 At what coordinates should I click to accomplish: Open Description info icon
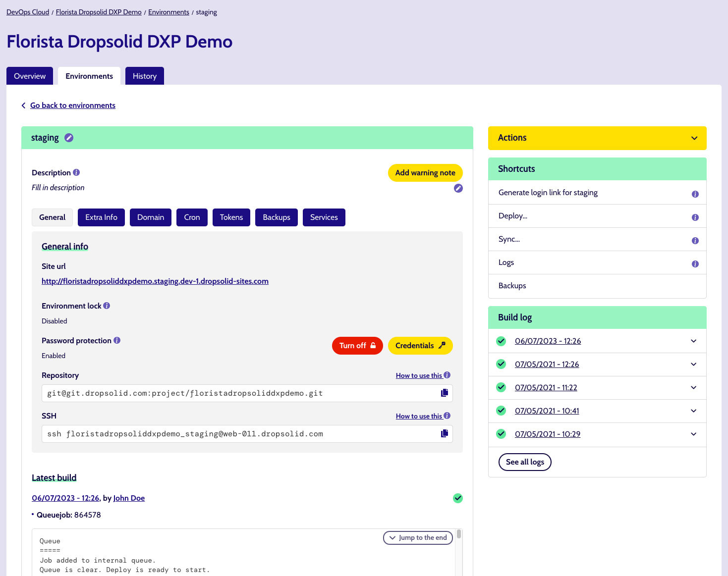(76, 172)
